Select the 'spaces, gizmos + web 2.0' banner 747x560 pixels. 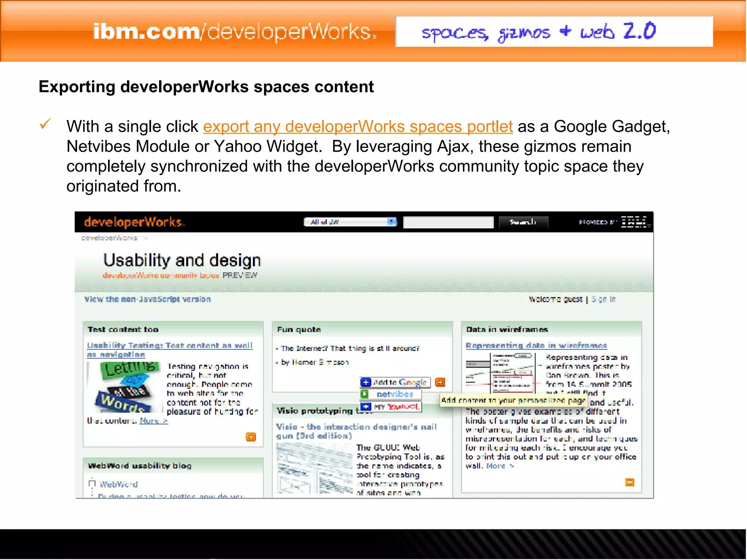(554, 31)
